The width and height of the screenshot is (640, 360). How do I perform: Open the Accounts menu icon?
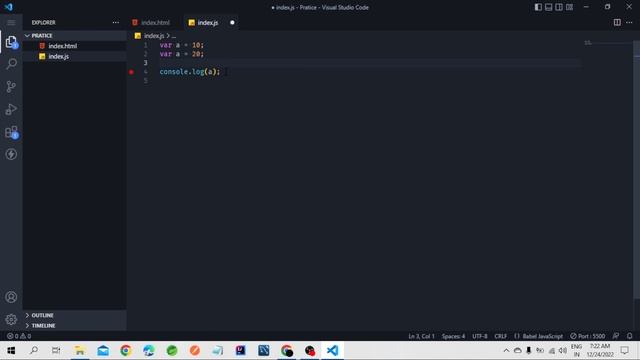tap(11, 297)
